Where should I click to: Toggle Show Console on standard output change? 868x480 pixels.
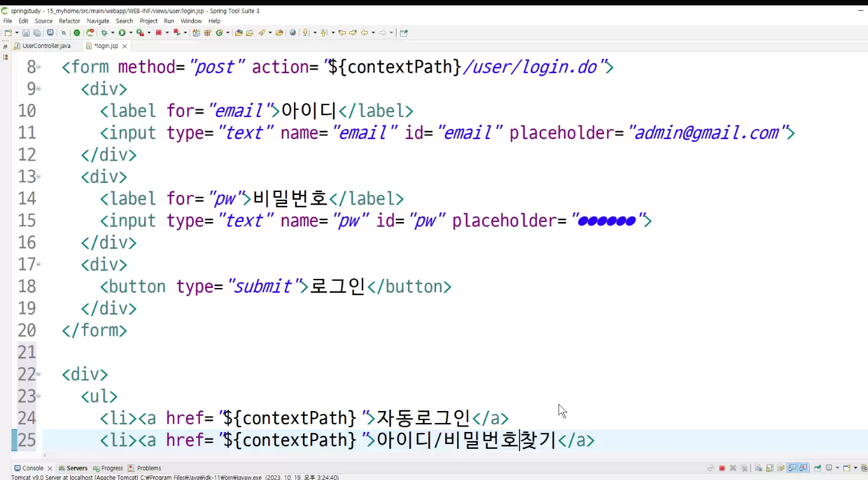pyautogui.click(x=792, y=468)
